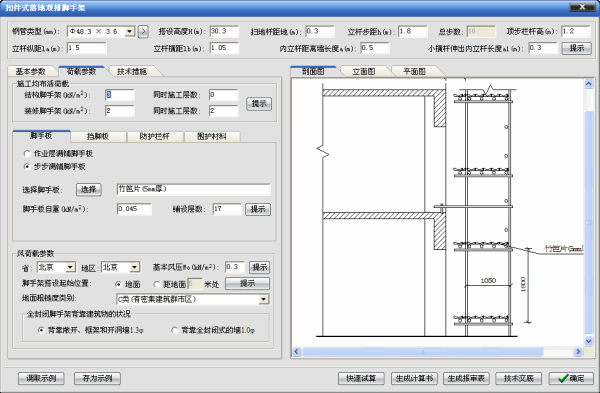Click the 存为示例 button
This screenshot has height=393, width=600.
97,378
